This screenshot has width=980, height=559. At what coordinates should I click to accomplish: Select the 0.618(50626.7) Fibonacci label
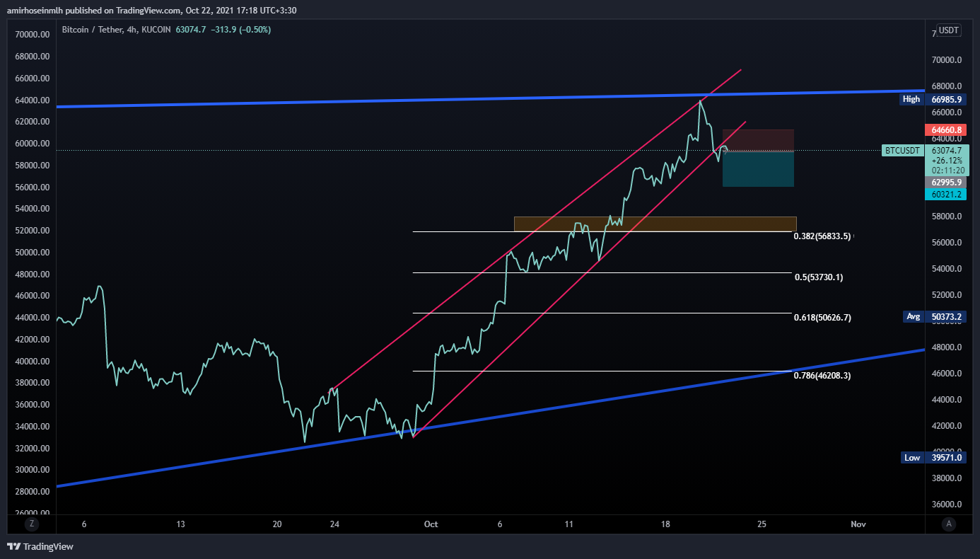pyautogui.click(x=822, y=318)
